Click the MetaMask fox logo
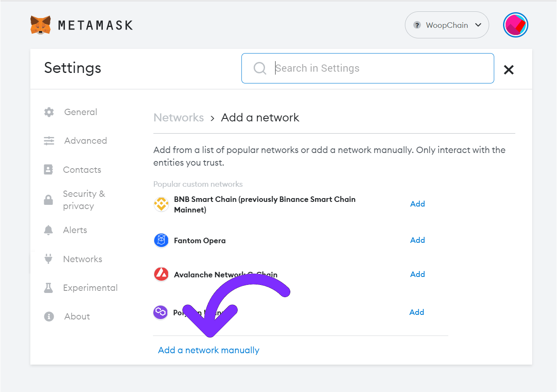 40,25
